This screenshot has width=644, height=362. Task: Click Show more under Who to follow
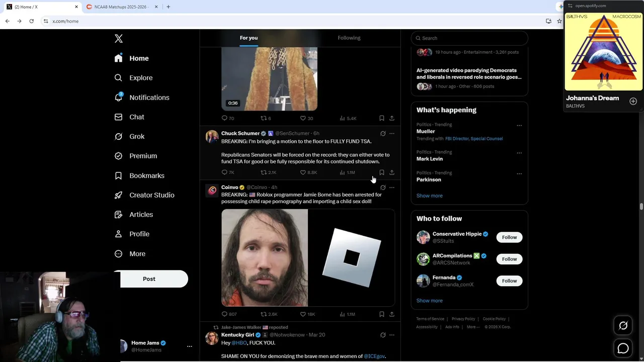(x=430, y=301)
